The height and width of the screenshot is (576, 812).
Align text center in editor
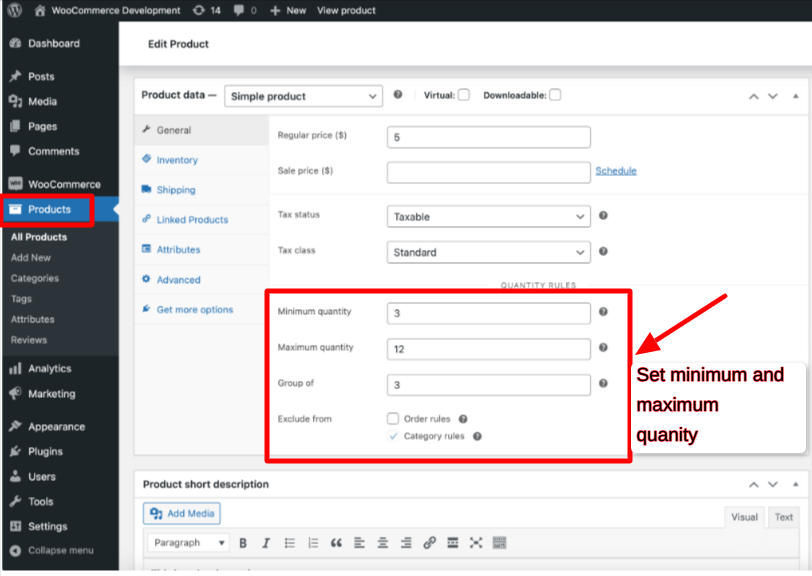click(383, 543)
